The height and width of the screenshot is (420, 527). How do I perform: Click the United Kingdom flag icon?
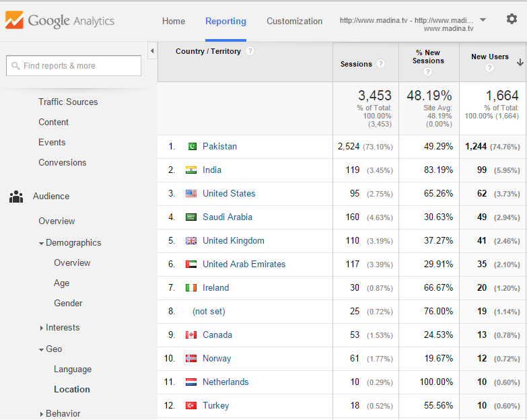[191, 240]
